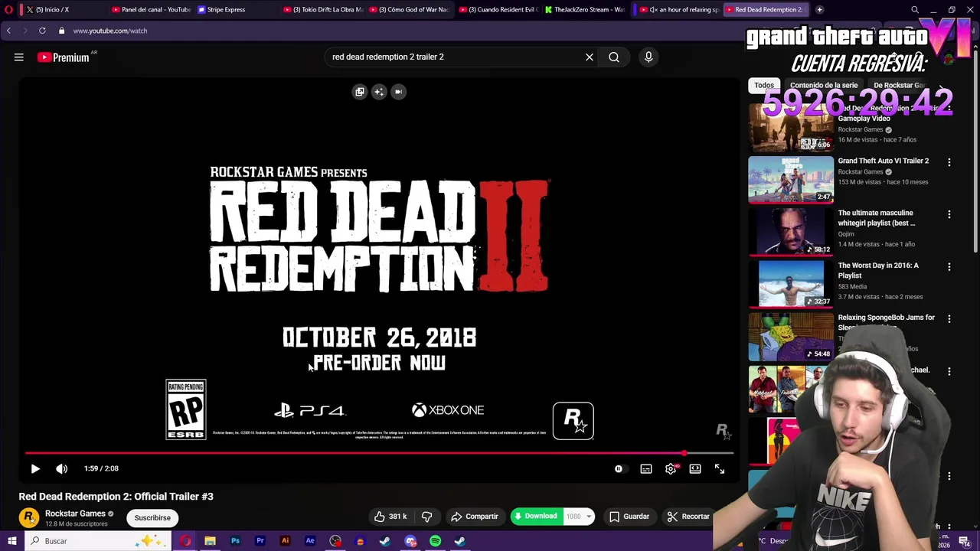Subscribe with the Suscribirse button
980x551 pixels.
152,518
